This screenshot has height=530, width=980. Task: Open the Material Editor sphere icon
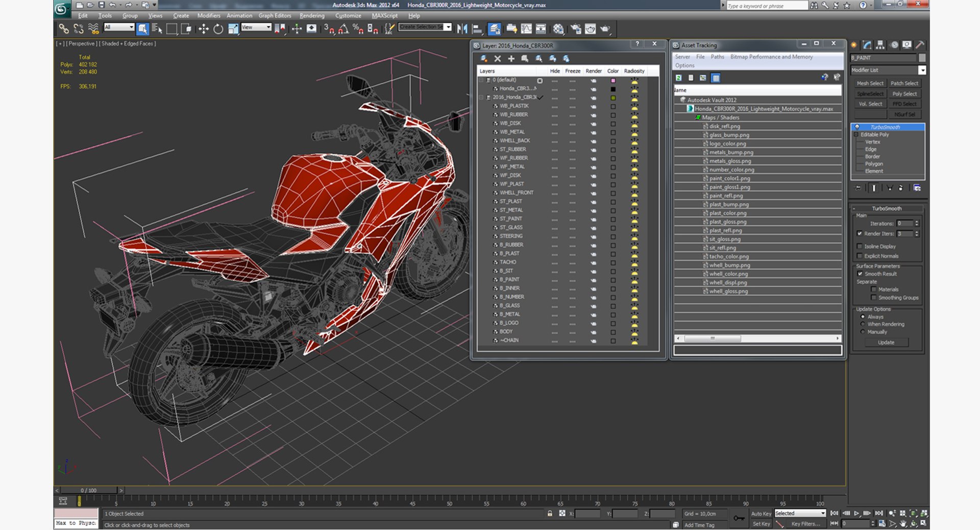[x=558, y=29]
